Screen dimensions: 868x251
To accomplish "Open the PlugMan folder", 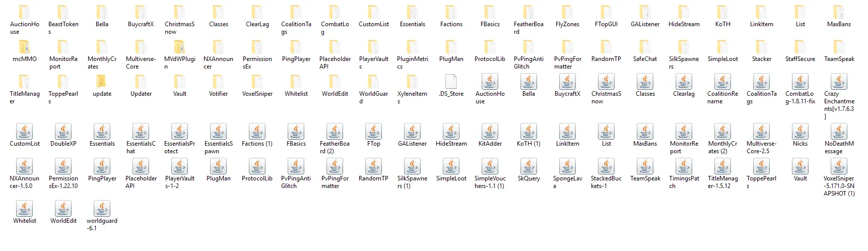I will (x=451, y=50).
